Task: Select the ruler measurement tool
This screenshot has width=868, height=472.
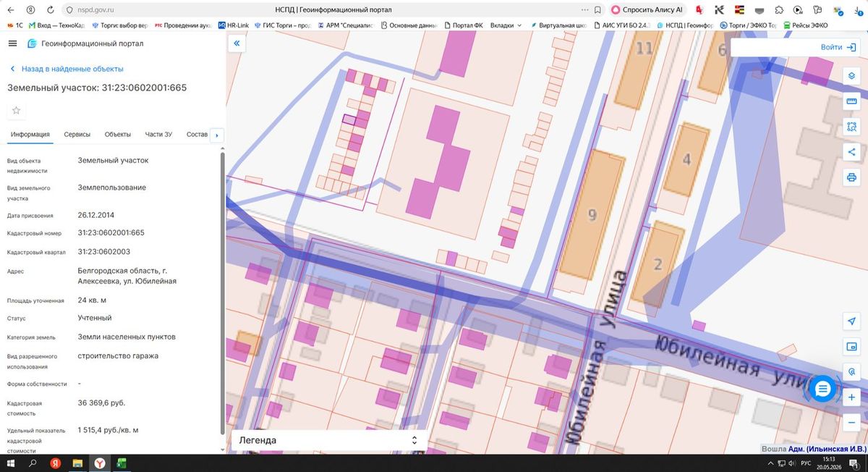Action: point(851,101)
